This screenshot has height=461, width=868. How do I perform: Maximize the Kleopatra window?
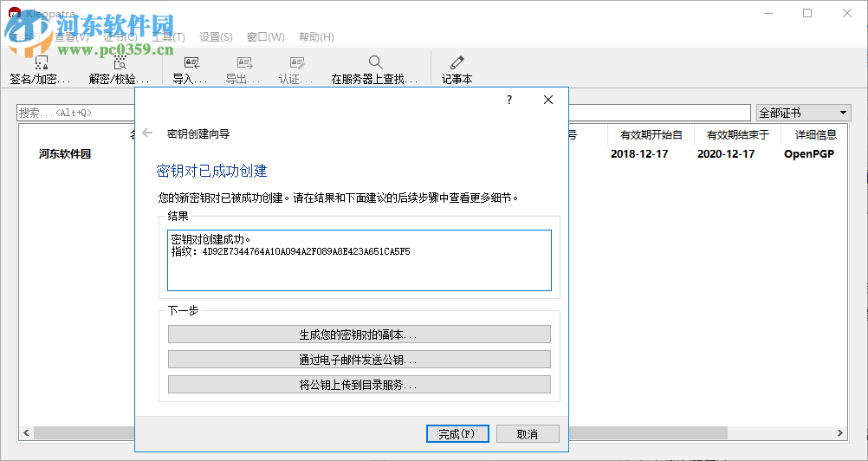(x=807, y=13)
